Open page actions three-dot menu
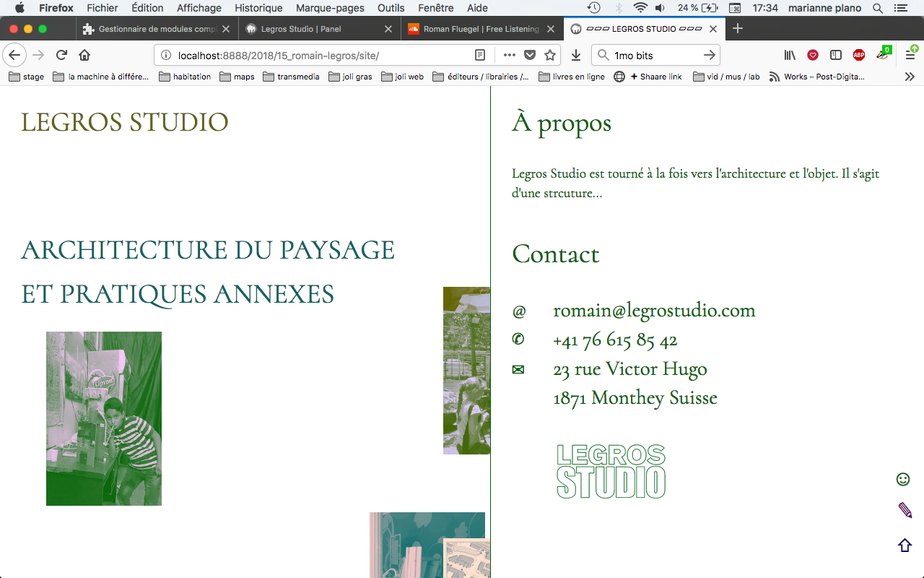The height and width of the screenshot is (578, 924). tap(510, 55)
